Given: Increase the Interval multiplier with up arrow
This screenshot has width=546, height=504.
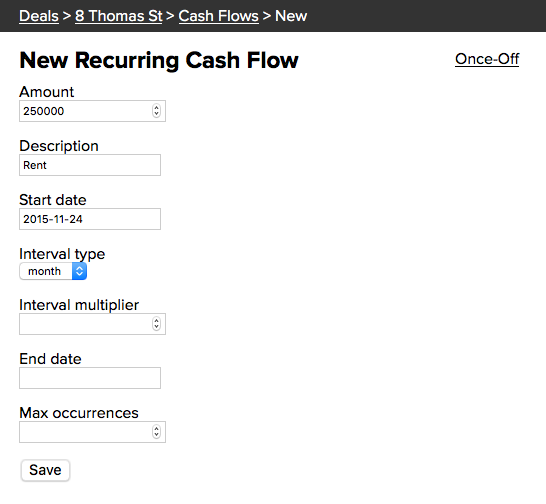Looking at the screenshot, I should click(x=156, y=321).
